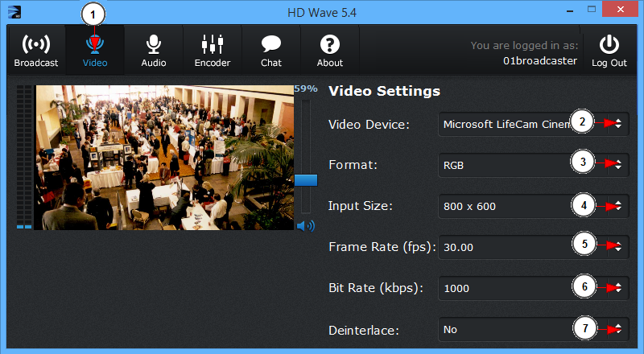Click the Bit Rate (kbps) label

click(x=376, y=288)
